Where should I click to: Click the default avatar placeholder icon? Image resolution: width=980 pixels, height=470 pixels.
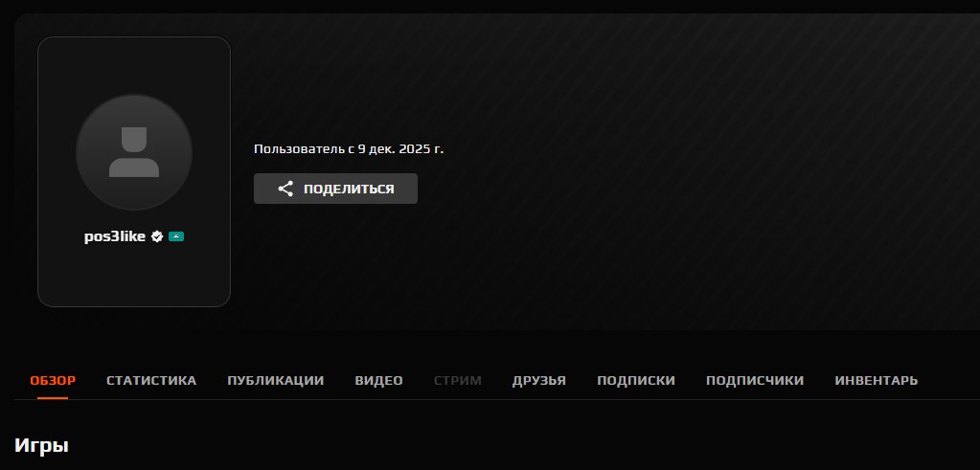[134, 152]
